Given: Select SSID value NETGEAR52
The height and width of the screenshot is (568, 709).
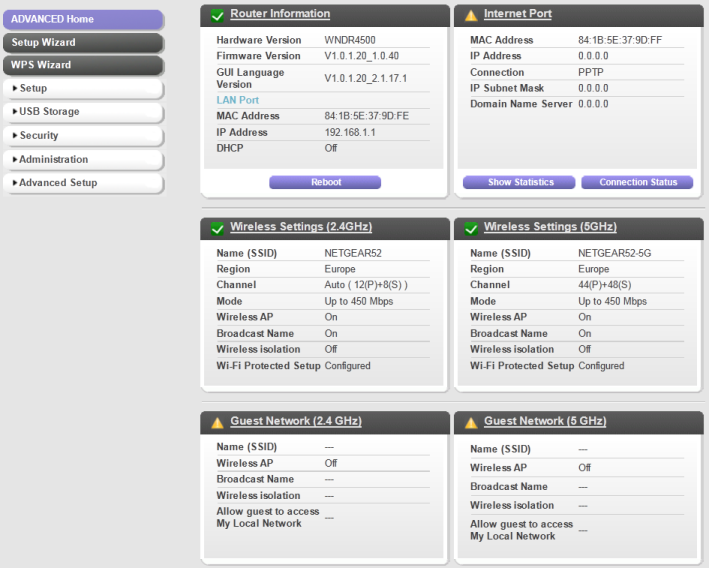Looking at the screenshot, I should pyautogui.click(x=353, y=253).
